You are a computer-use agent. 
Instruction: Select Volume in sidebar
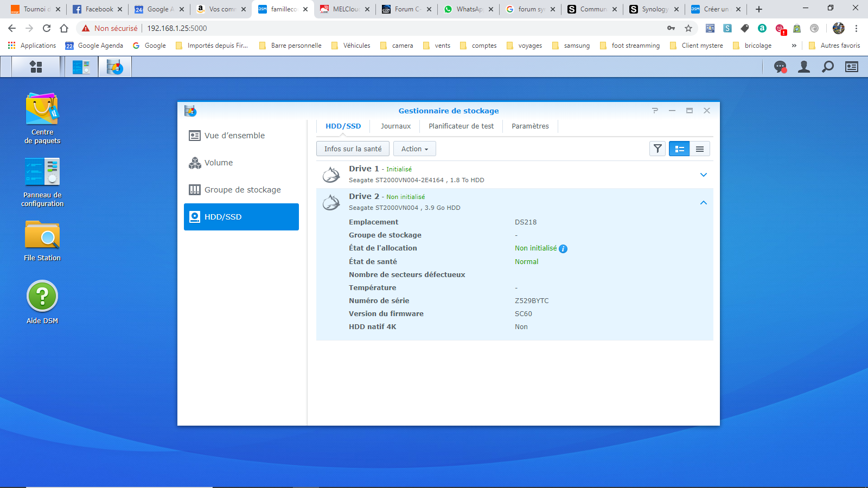(x=241, y=163)
